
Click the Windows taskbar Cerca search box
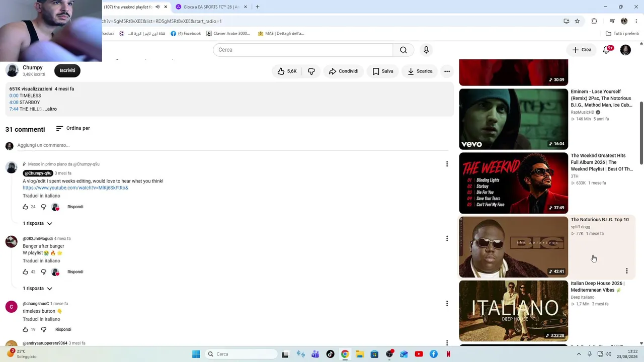pyautogui.click(x=241, y=354)
